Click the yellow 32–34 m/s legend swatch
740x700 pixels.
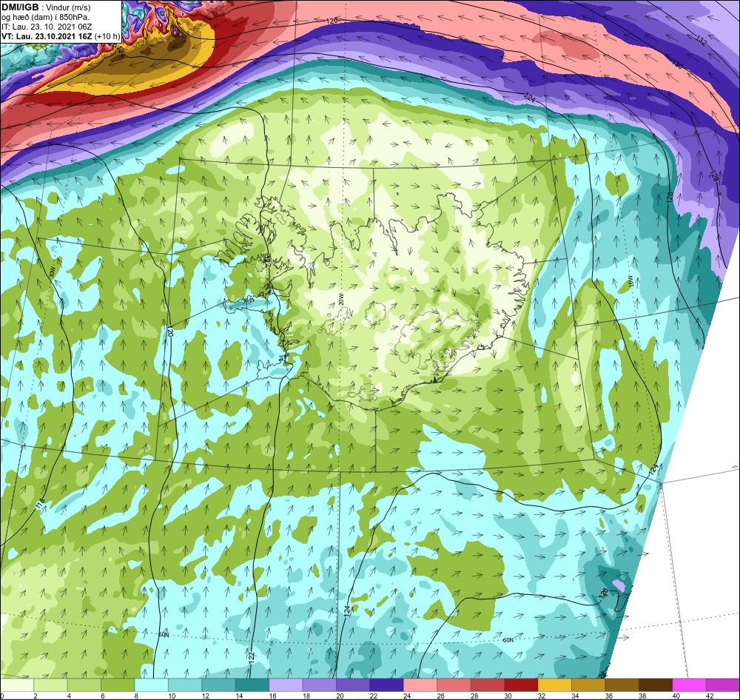pos(555,685)
